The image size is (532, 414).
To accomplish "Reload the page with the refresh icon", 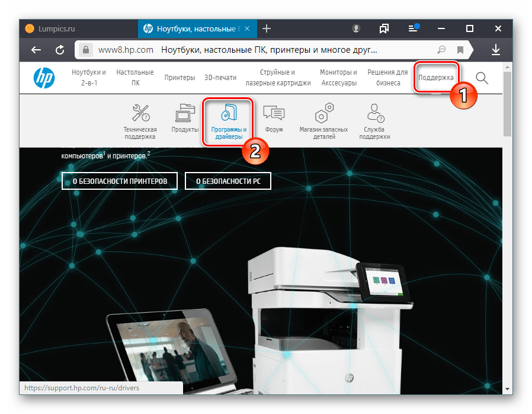I will coord(60,50).
